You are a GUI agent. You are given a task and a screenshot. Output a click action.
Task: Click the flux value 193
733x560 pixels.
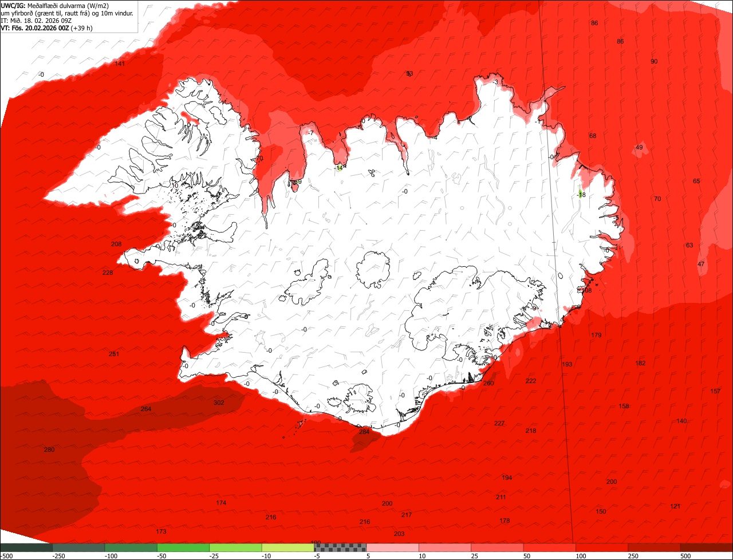(567, 364)
